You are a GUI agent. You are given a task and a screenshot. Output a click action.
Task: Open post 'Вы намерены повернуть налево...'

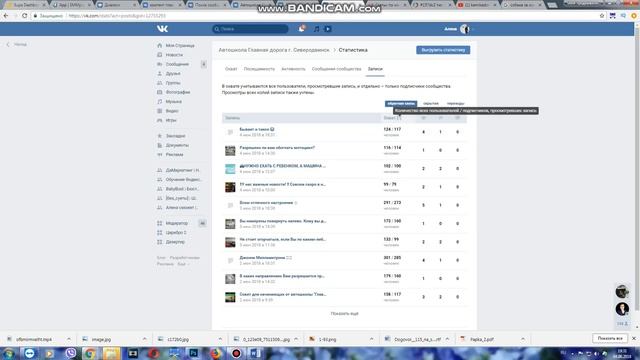coord(283,221)
